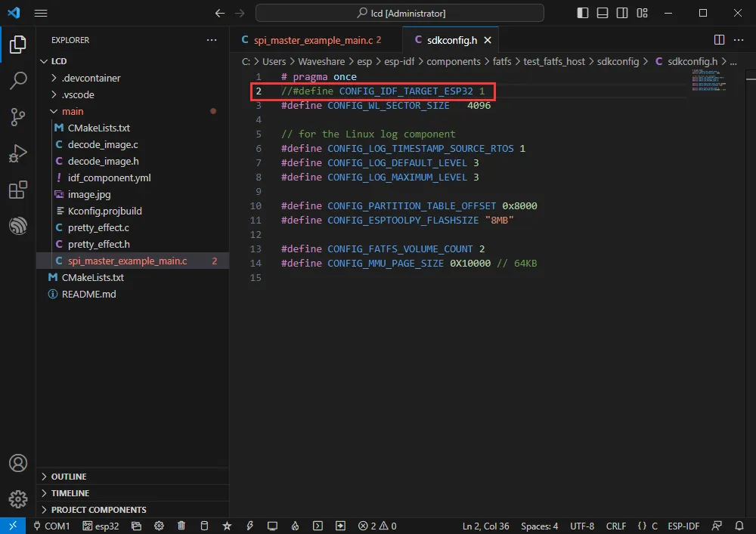Expand the .devcontainer folder
The height and width of the screenshot is (534, 756).
(91, 78)
